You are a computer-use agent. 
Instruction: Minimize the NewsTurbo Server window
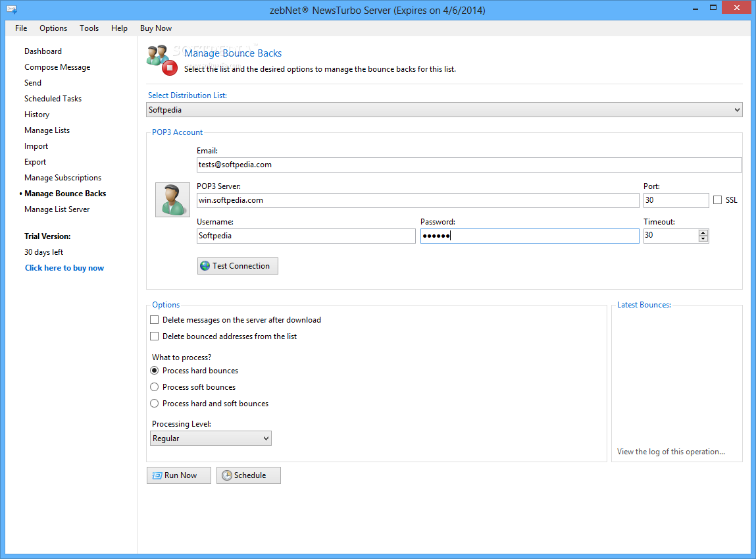point(695,8)
